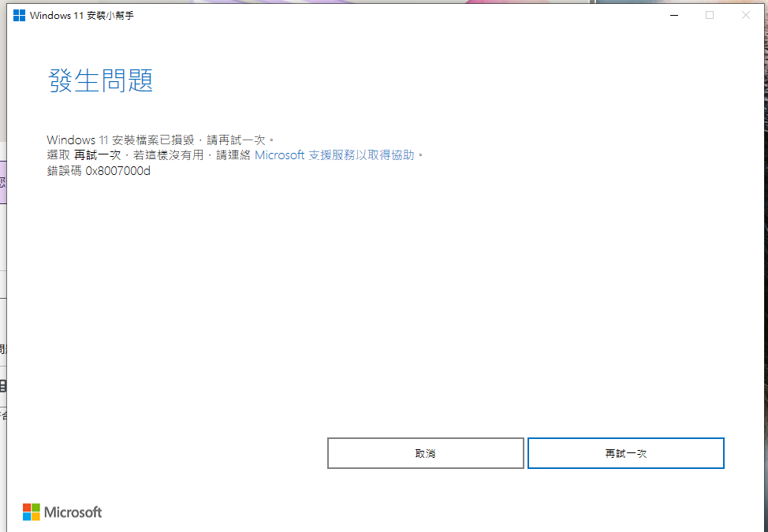Minimize the Windows 11 安裝小幫手 window
768x532 pixels.
[674, 16]
